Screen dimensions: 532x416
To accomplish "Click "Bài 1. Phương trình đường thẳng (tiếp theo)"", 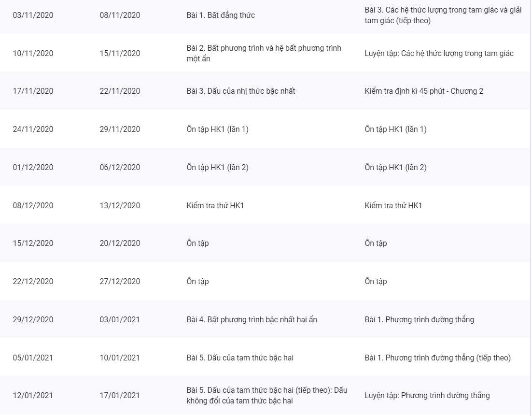I will pos(437,358).
